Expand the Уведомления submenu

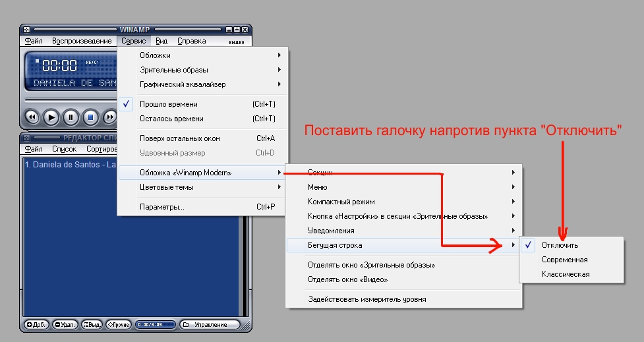pos(403,231)
